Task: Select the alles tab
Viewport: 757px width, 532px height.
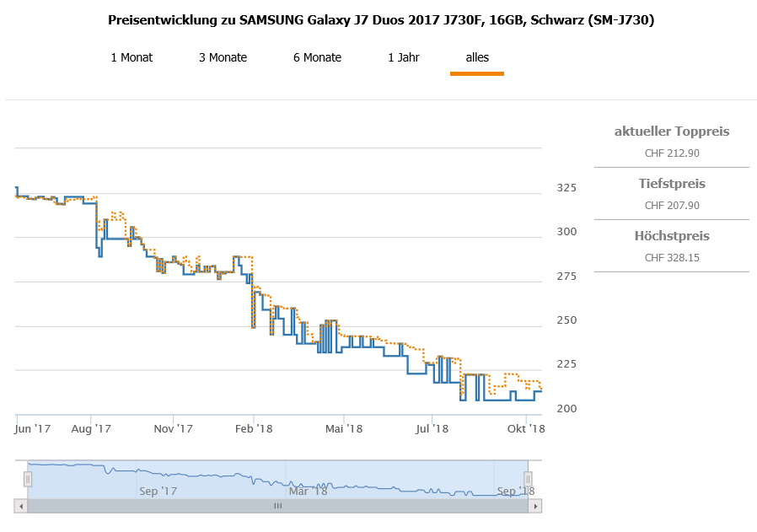Action: click(477, 57)
